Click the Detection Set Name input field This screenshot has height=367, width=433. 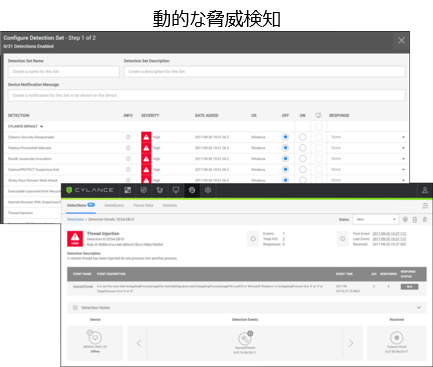[64, 71]
